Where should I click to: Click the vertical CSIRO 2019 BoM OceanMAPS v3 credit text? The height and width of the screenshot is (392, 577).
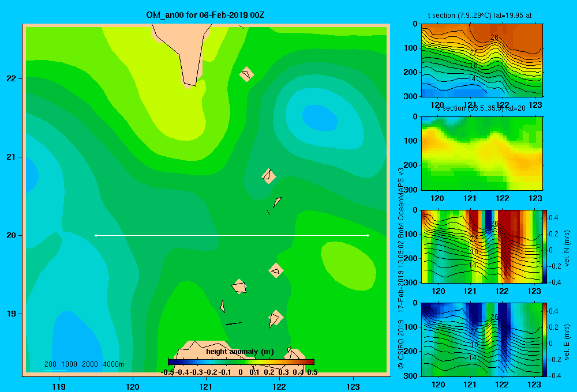point(401,268)
